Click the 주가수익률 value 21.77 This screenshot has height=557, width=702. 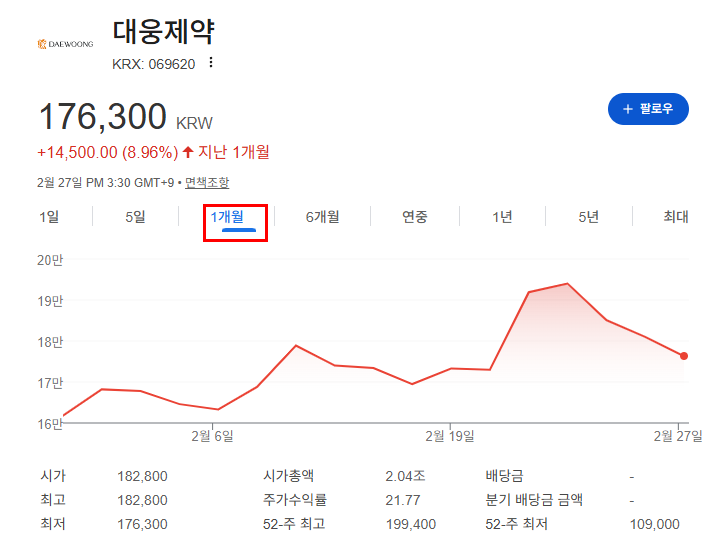pyautogui.click(x=403, y=500)
